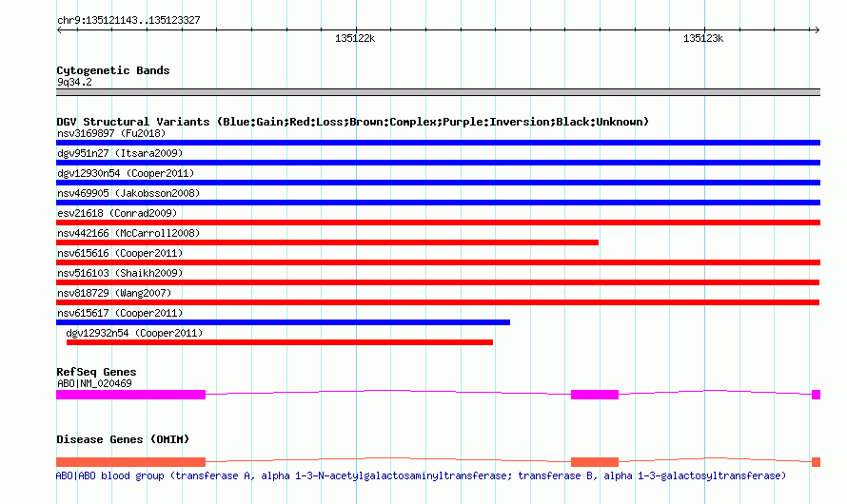Click the blue bar under nsv615617
The height and width of the screenshot is (504, 847).
pos(283,322)
